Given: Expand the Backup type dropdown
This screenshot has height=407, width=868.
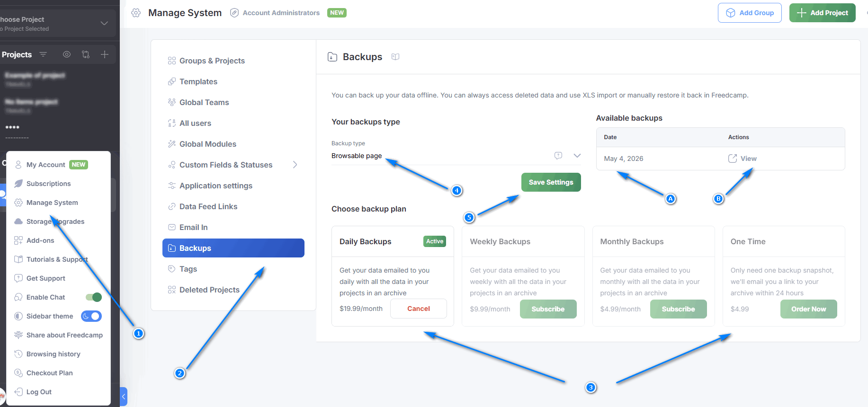Looking at the screenshot, I should (577, 155).
